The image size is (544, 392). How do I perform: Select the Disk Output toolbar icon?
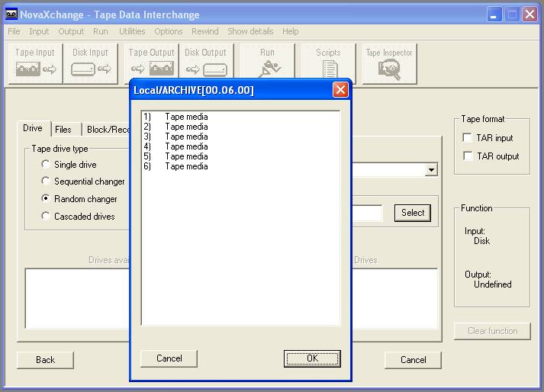coord(205,63)
